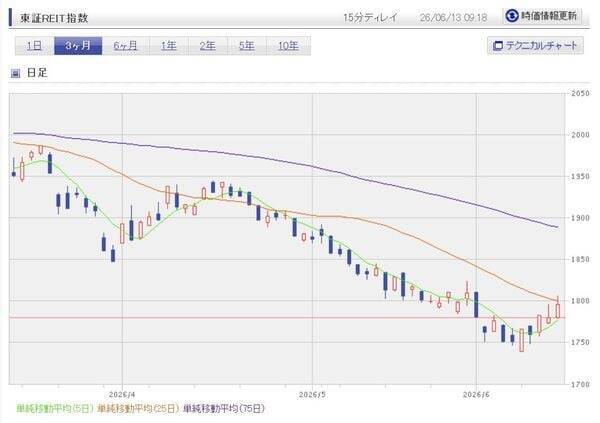600x423 pixels.
Task: Click the 1700 price axis label
Action: tap(580, 384)
